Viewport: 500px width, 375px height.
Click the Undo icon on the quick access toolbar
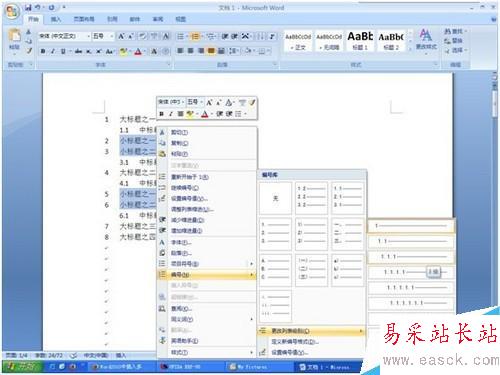(x=38, y=7)
